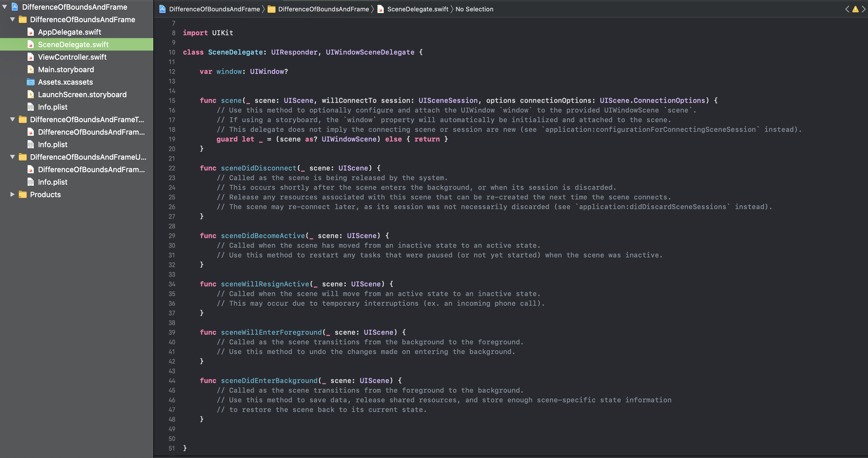868x458 pixels.
Task: Click SceneDelegate.swift Swift icon in jump bar
Action: [381, 9]
